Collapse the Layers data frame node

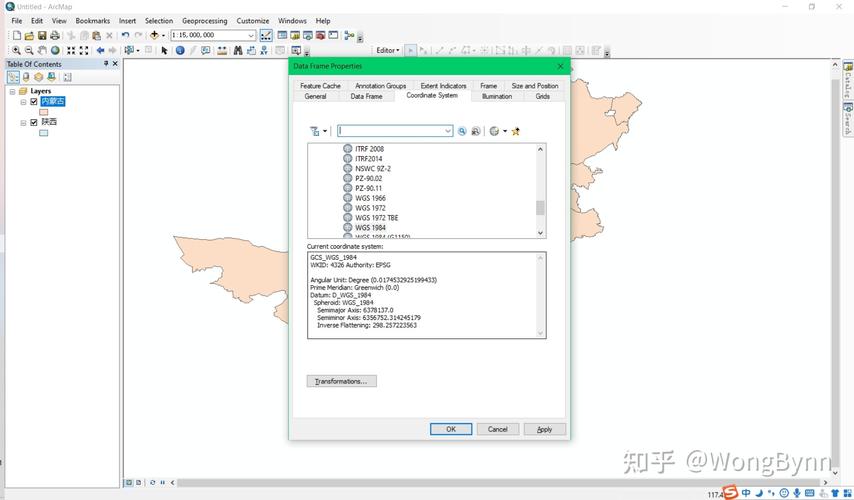[13, 92]
